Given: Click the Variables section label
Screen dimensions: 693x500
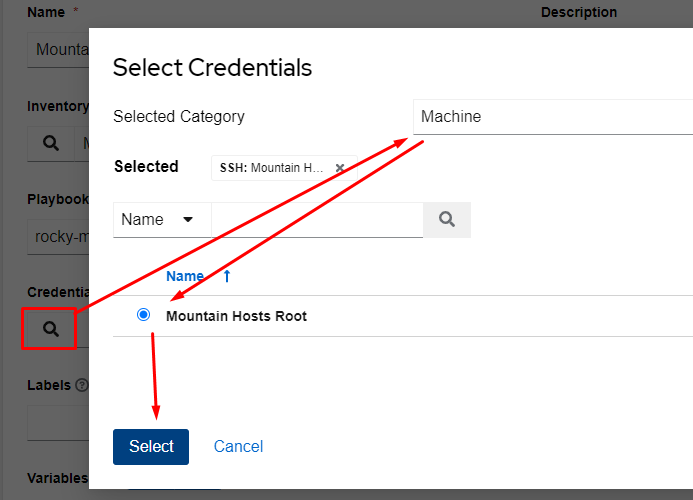Looking at the screenshot, I should pos(57,479).
